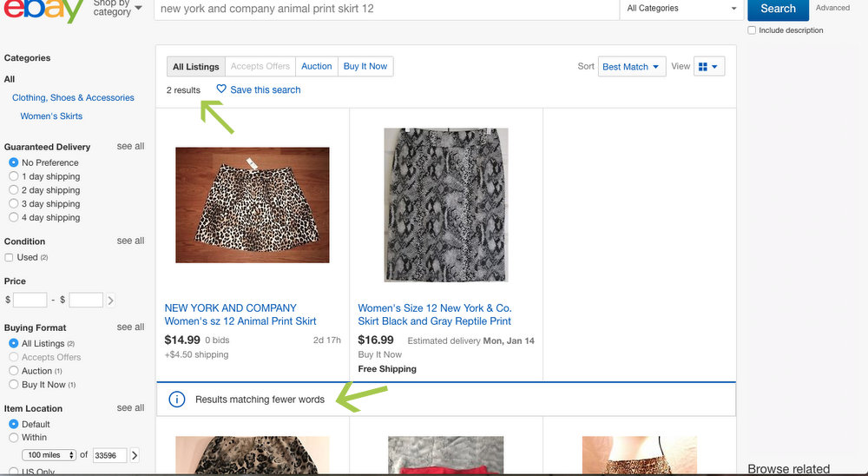Screen dimensions: 868x476
Task: Click the item location zip go arrow
Action: tap(134, 455)
